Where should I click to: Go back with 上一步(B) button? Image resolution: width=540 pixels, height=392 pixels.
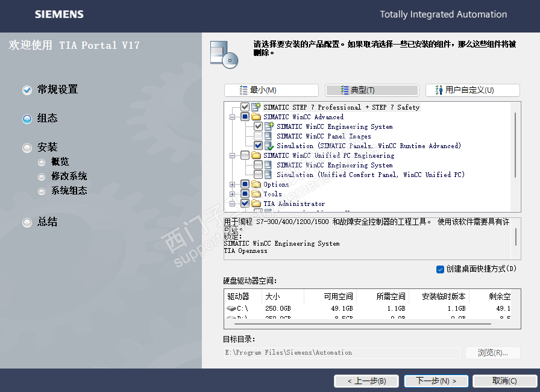(366, 381)
